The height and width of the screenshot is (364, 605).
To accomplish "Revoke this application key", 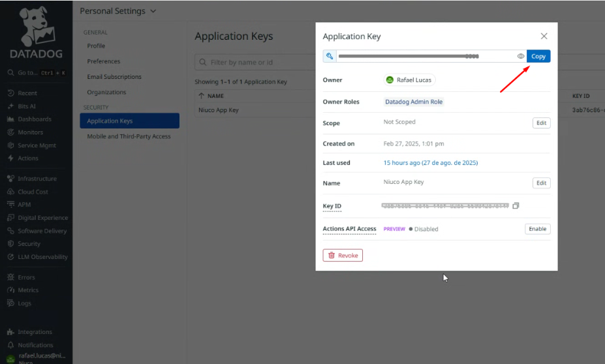I will coord(343,255).
